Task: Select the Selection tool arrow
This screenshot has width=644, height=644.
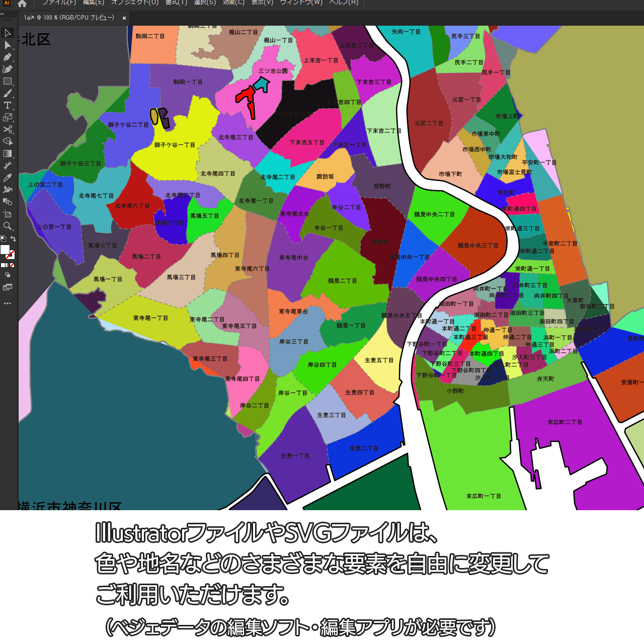Action: [x=8, y=33]
